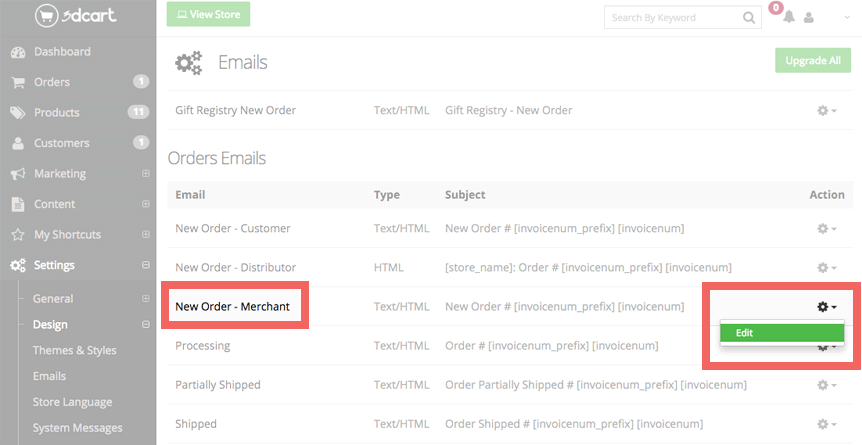862x445 pixels.
Task: Open gear menu for Gift Registry New Order
Action: point(826,111)
